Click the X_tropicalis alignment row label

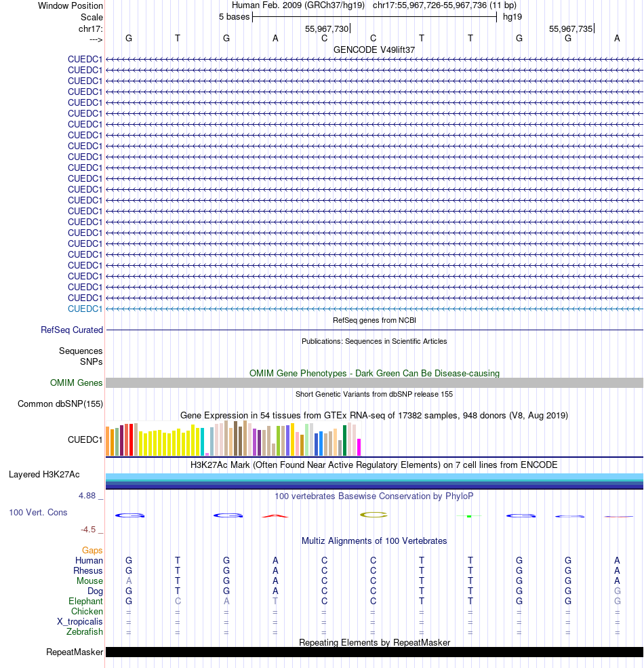point(80,622)
